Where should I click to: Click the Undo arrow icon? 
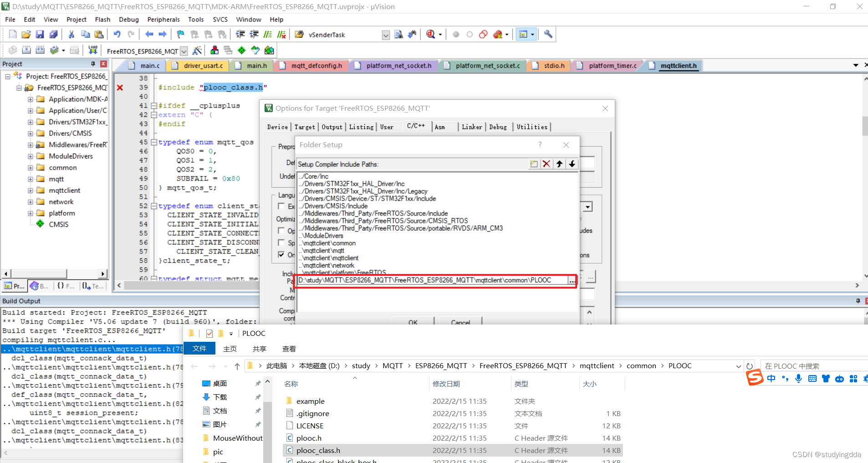click(x=117, y=34)
